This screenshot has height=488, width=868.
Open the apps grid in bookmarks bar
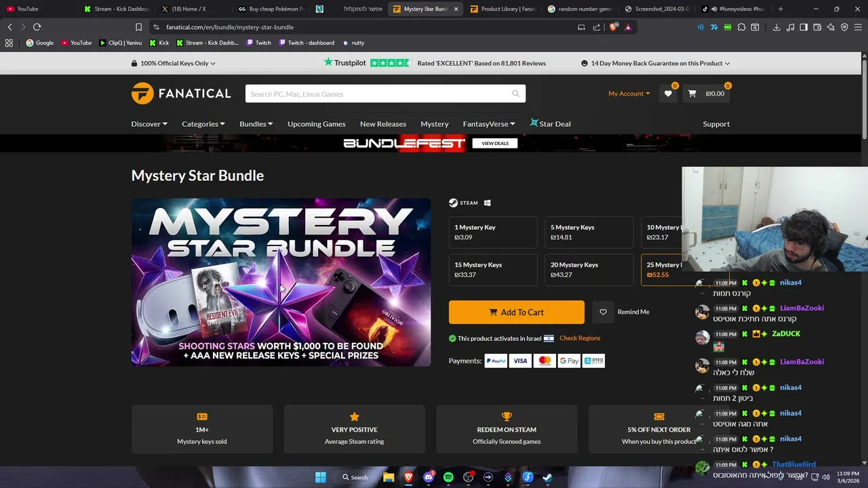[9, 43]
